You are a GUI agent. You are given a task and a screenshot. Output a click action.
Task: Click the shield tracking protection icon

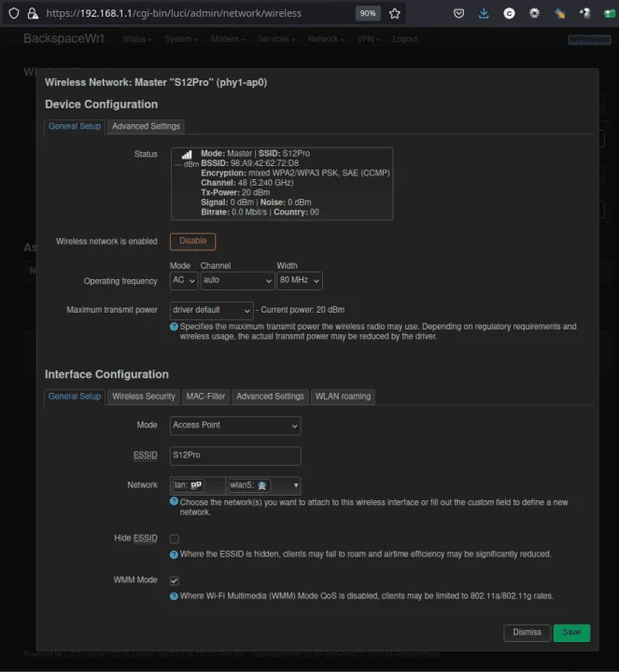tap(14, 13)
